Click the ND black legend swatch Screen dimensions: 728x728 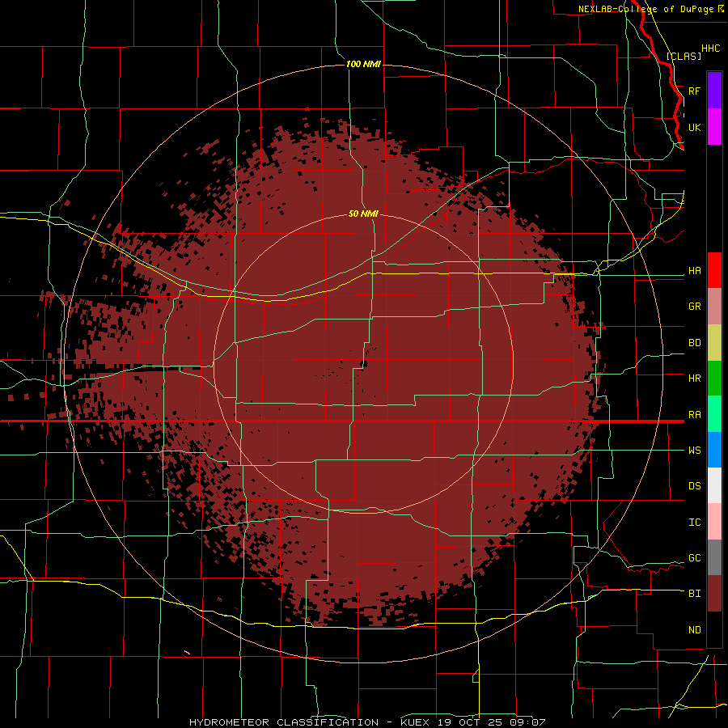pos(714,629)
